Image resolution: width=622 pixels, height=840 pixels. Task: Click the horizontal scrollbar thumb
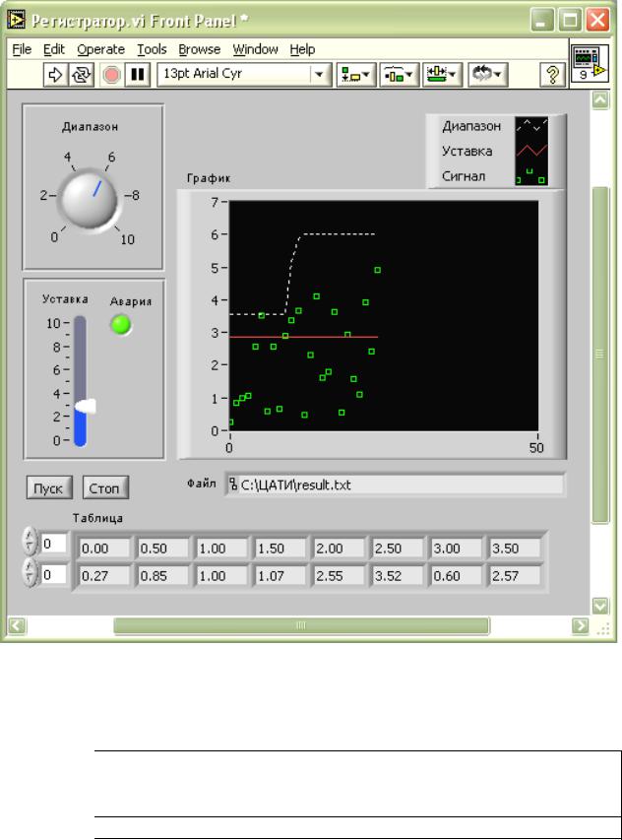(x=301, y=625)
